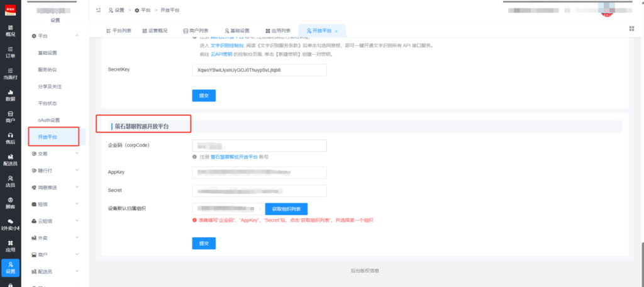Image resolution: width=644 pixels, height=287 pixels.
Task: Open 基础设置 in sidebar menu
Action: point(47,53)
